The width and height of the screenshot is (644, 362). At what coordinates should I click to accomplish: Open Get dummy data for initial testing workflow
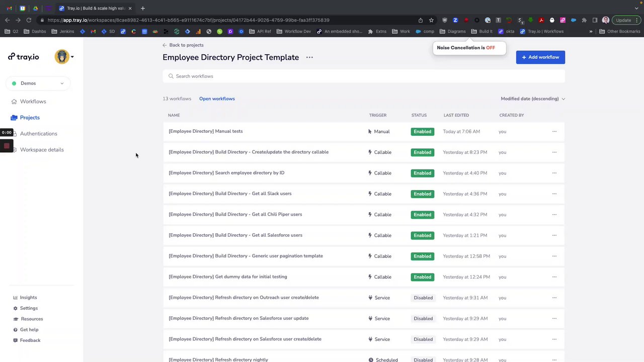coord(228,277)
